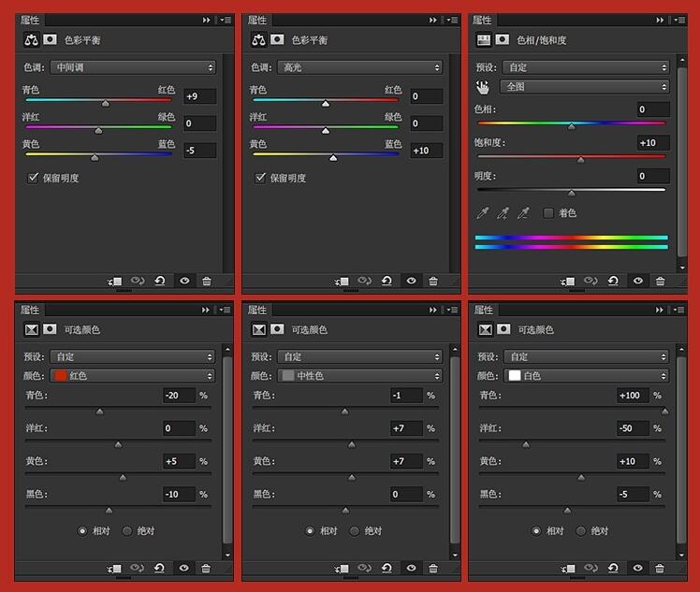This screenshot has height=592, width=700.
Task: Delete the Whites Selective Color adjustment layer
Action: (x=660, y=569)
